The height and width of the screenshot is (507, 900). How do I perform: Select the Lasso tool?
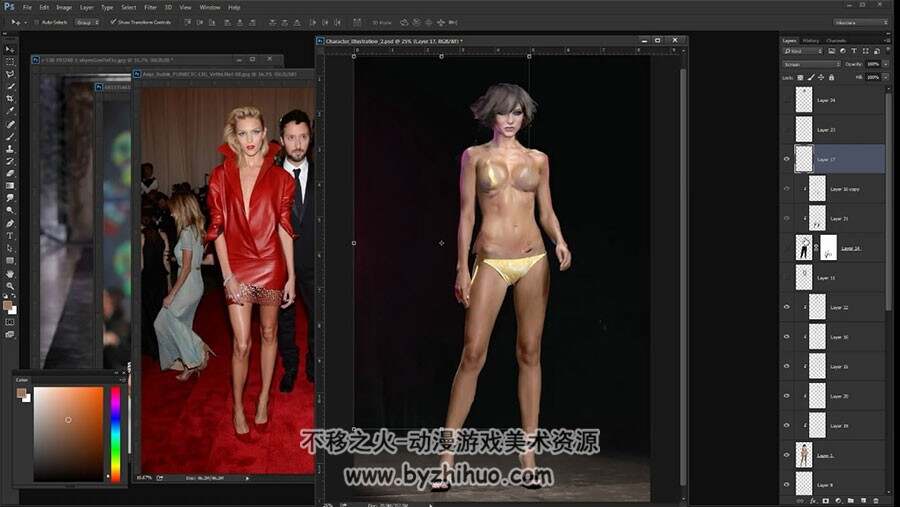pyautogui.click(x=10, y=74)
